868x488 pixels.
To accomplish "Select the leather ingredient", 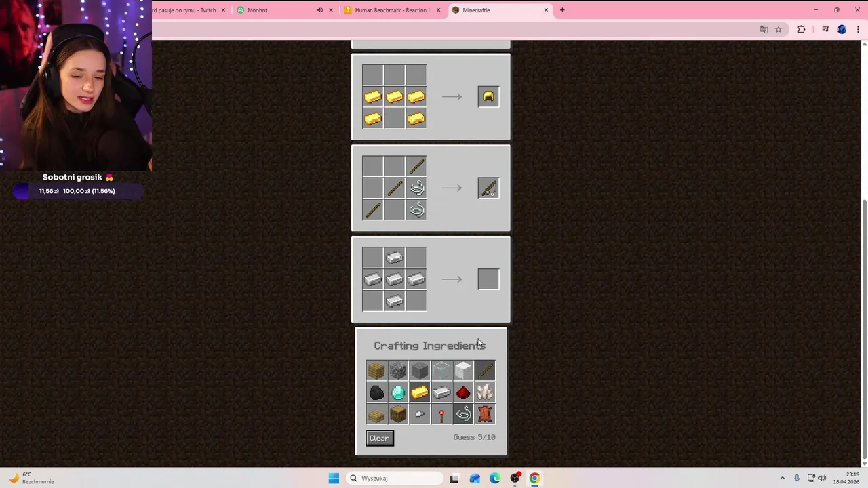I will coord(485,413).
